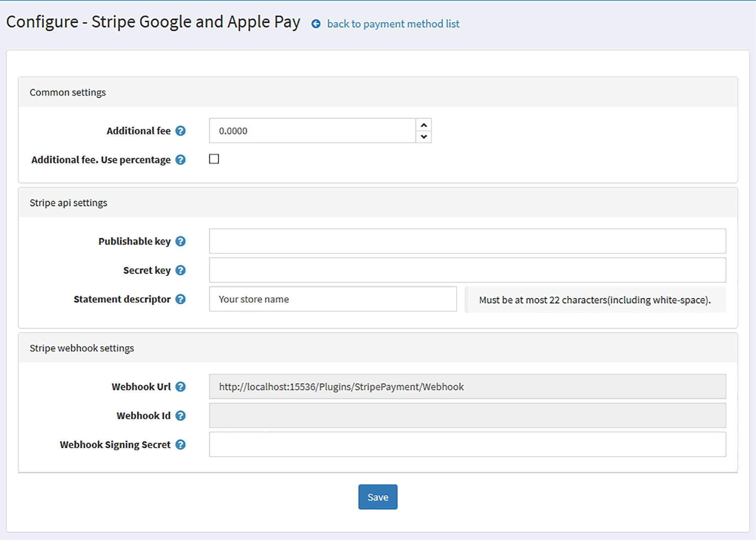Click into the Publishable key field

(468, 241)
